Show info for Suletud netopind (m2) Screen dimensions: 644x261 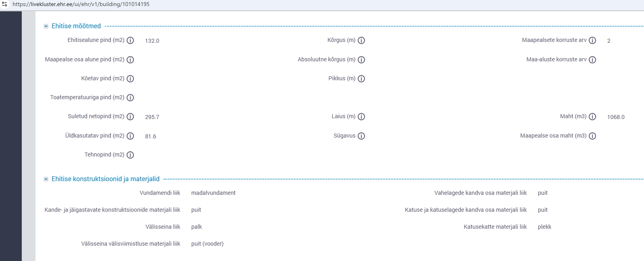tap(130, 117)
